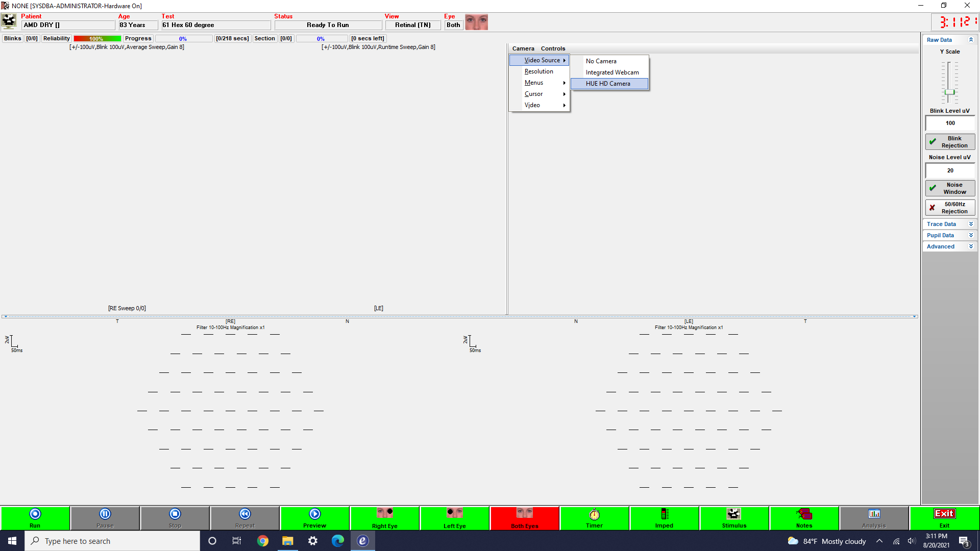980x551 pixels.
Task: Toggle Blink Rejection checkmark
Action: pos(950,142)
